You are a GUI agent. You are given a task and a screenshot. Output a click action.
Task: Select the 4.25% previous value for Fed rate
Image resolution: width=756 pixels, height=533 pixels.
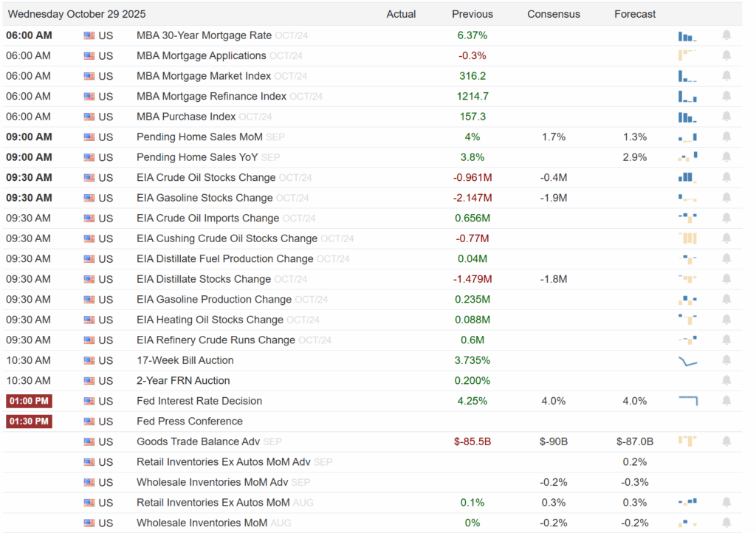click(472, 401)
